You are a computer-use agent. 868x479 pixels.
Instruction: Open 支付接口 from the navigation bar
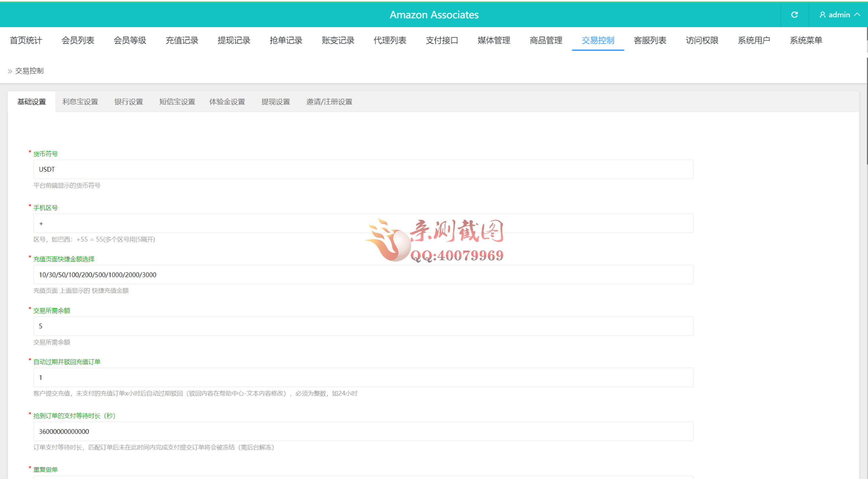click(441, 40)
